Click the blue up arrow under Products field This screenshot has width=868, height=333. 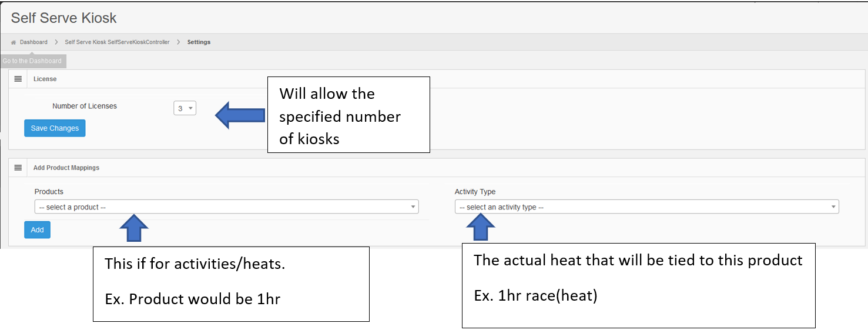pos(135,228)
